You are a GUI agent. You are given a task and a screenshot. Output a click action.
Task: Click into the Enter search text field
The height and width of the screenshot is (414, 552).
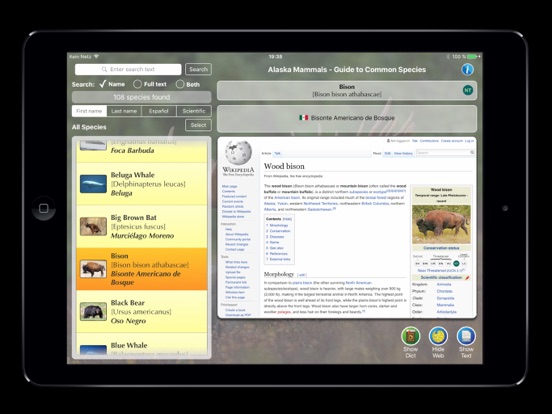[128, 69]
